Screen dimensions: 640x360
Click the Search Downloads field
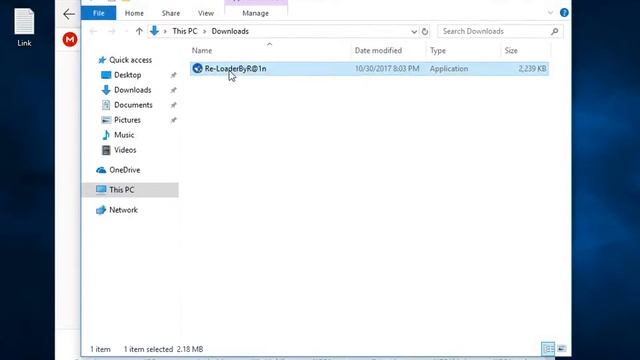[x=500, y=31]
